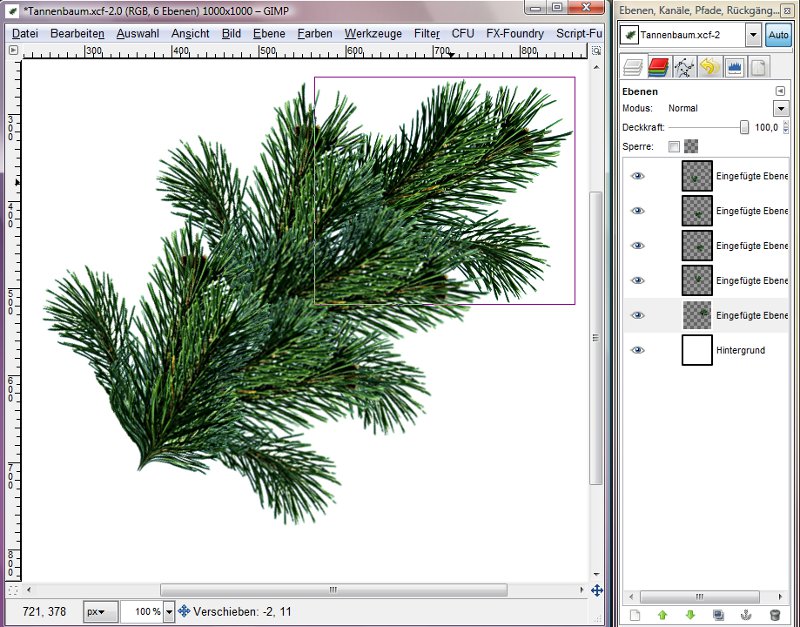800x627 pixels.
Task: Select the Hintergrund layer thumbnail
Action: pyautogui.click(x=697, y=350)
